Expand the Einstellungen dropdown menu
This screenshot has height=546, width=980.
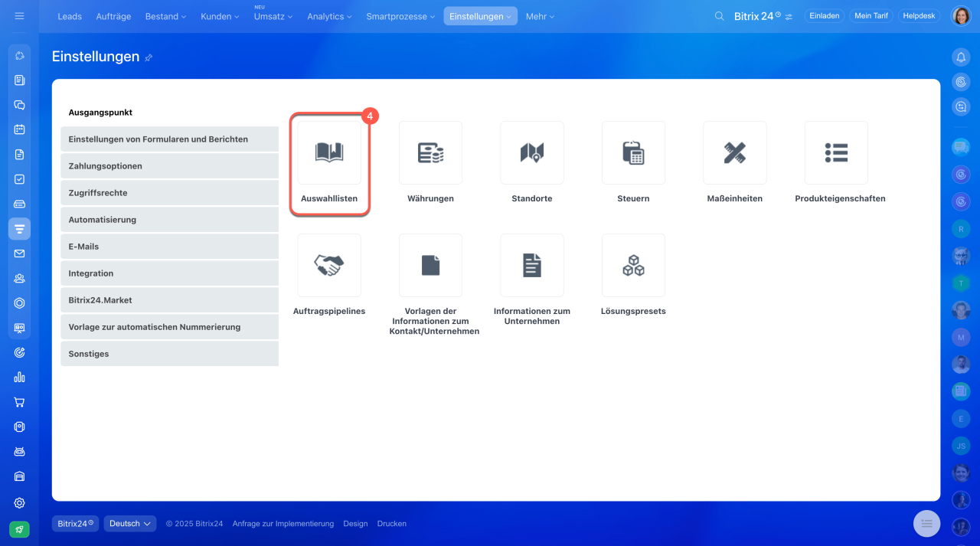[481, 16]
